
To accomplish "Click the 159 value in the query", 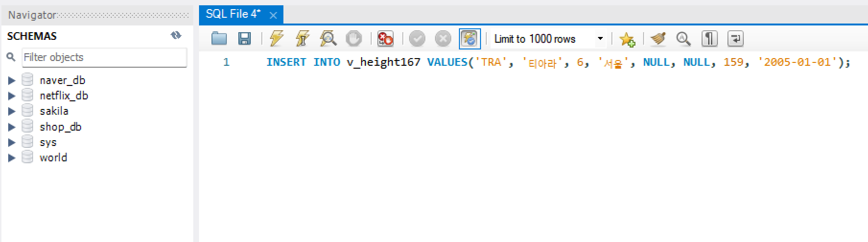I will [733, 62].
